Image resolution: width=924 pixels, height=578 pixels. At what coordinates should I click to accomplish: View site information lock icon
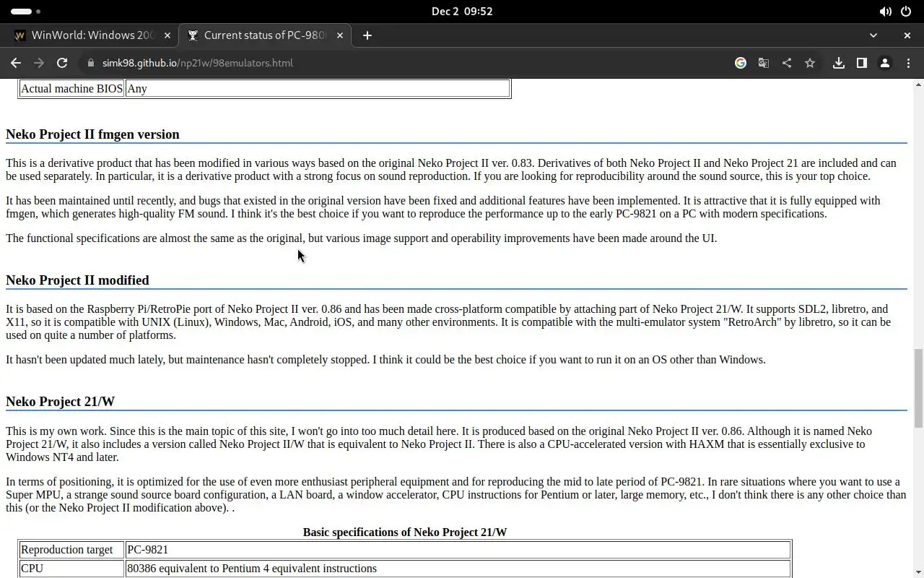click(x=90, y=63)
